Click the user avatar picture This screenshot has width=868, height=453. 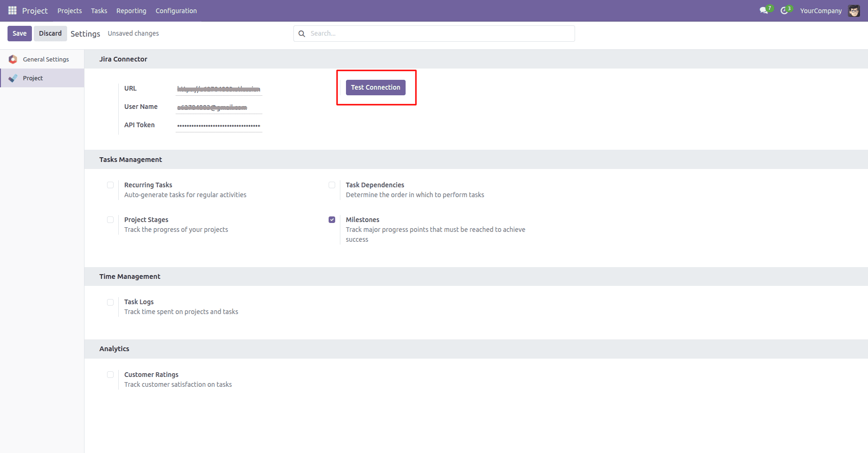854,10
